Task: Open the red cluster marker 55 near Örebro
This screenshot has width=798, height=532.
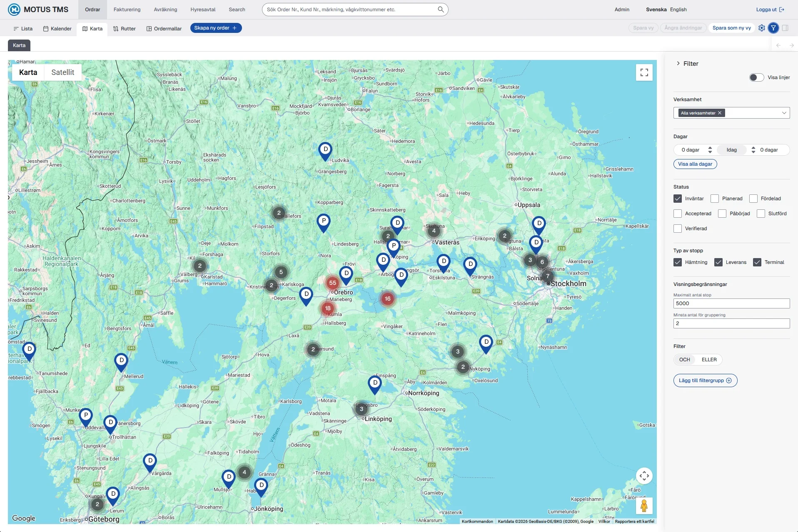Action: [332, 283]
